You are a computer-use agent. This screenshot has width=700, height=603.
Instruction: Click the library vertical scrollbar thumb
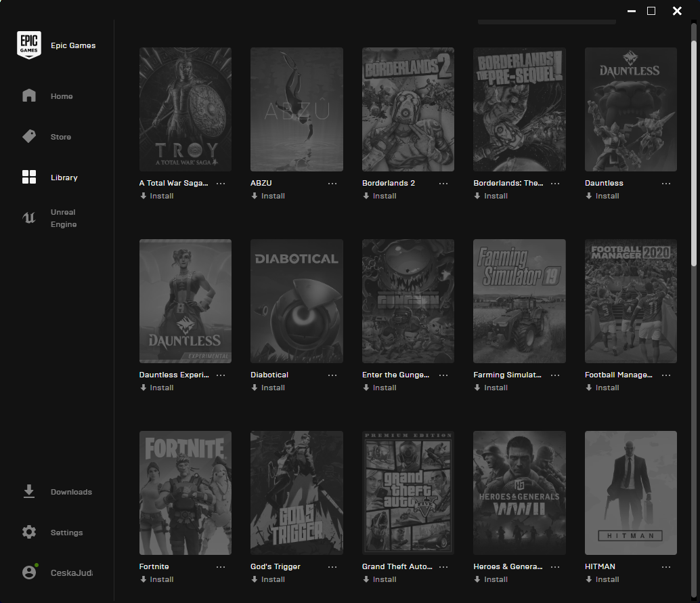coord(694,153)
